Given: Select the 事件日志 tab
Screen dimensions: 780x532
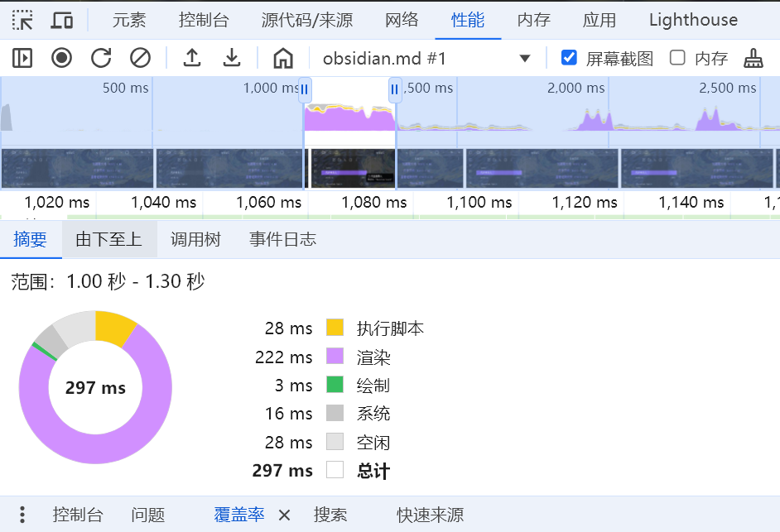Looking at the screenshot, I should tap(282, 240).
